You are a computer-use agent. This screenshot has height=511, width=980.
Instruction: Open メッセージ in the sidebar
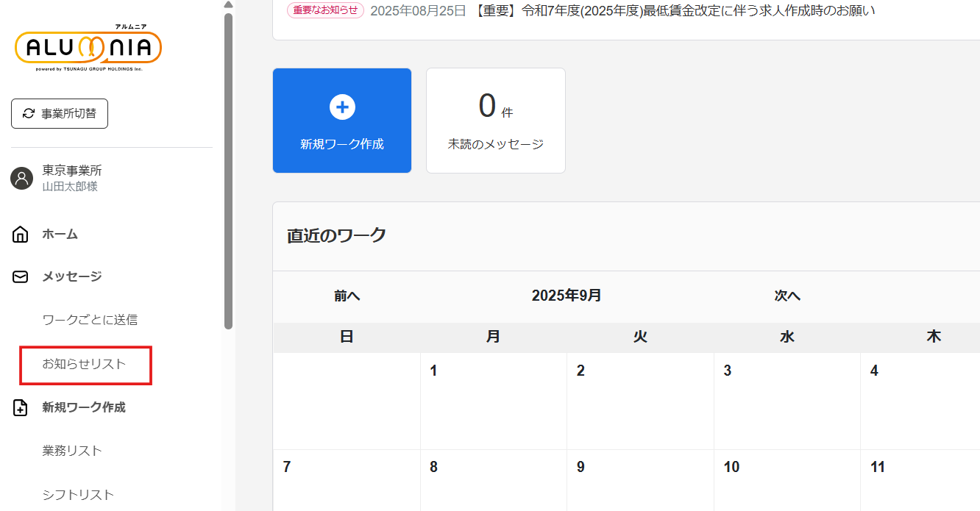tap(72, 277)
